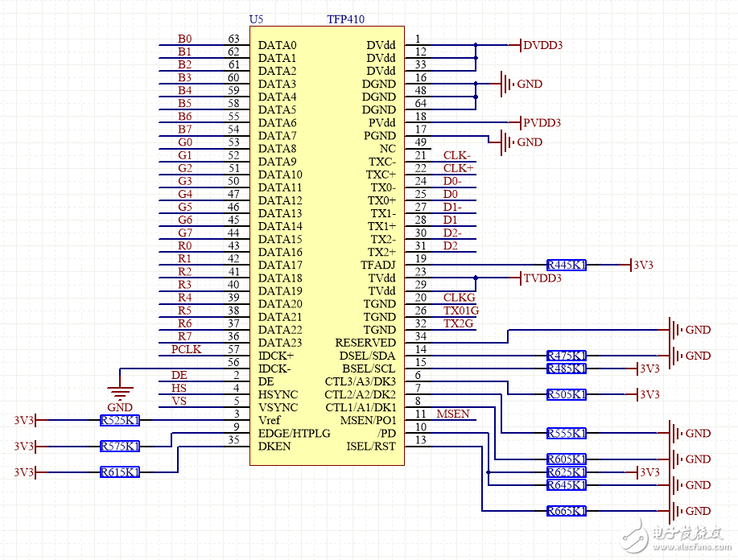The image size is (738, 560).
Task: Click the TFP410 part name label
Action: click(x=345, y=19)
